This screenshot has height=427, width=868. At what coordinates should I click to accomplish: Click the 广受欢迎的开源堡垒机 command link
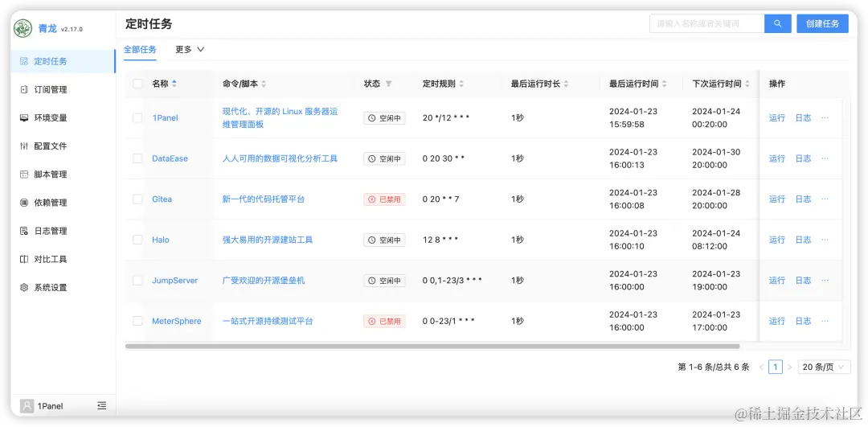[264, 280]
